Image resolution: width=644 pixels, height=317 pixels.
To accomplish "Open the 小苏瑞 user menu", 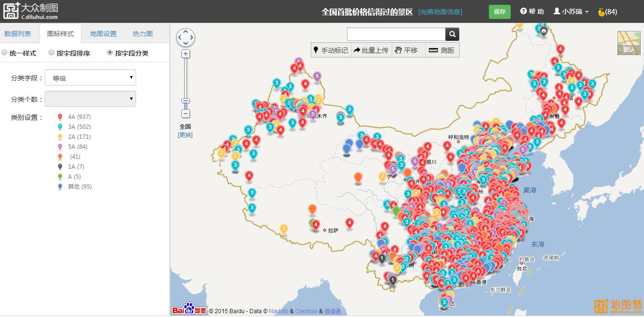I will pos(571,12).
